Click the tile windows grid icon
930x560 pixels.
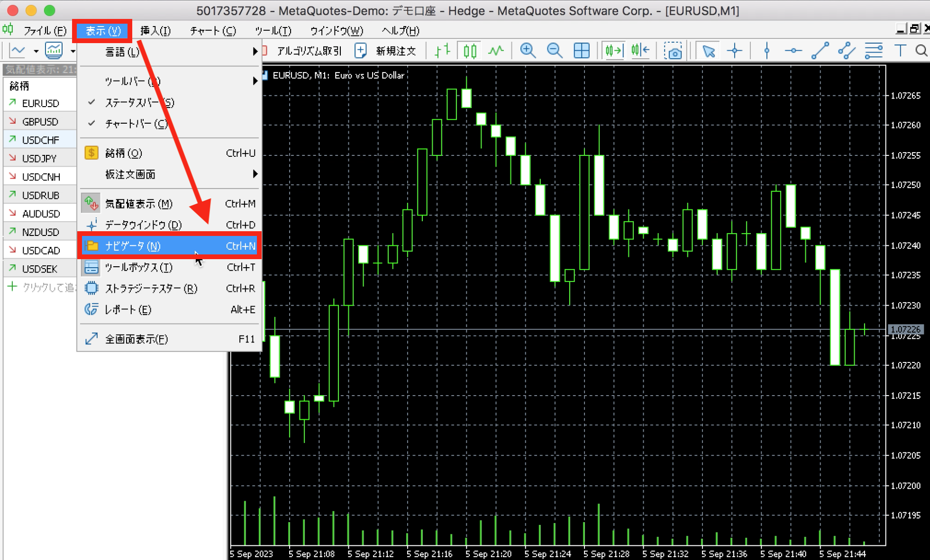coord(581,50)
